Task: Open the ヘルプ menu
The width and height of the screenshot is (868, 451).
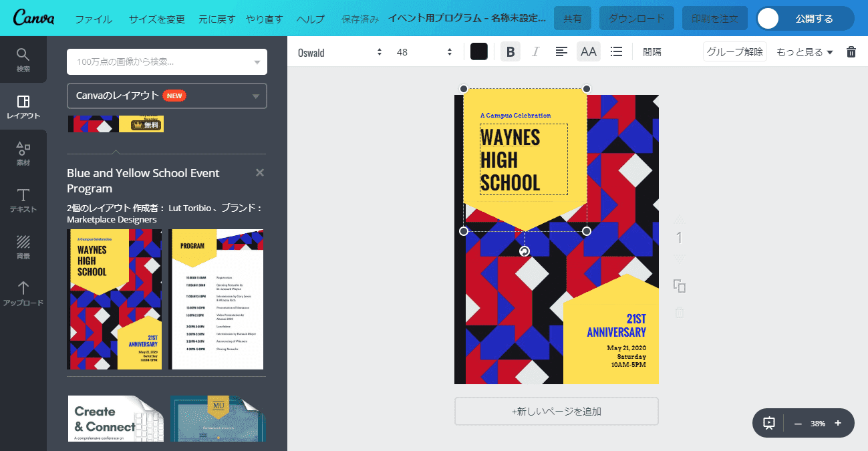Action: [310, 19]
